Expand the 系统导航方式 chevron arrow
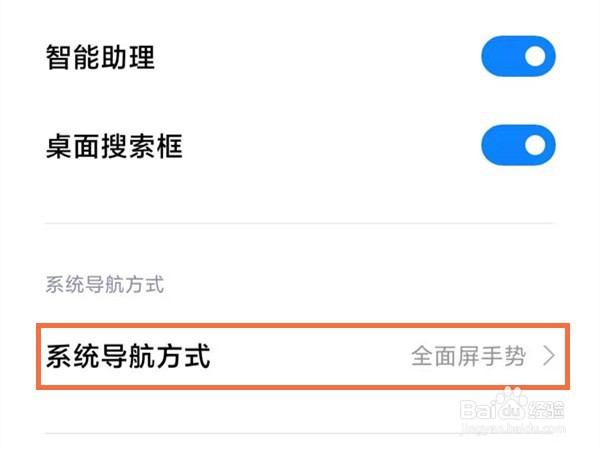The width and height of the screenshot is (600, 450). click(x=548, y=357)
